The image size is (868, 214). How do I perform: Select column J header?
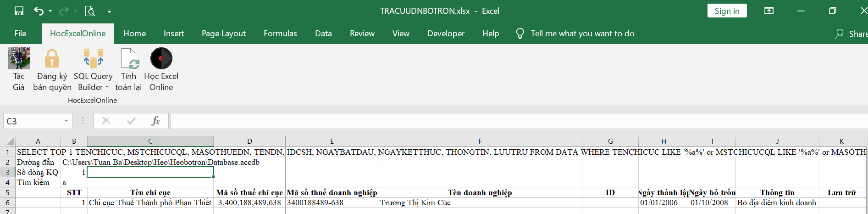[x=777, y=141]
